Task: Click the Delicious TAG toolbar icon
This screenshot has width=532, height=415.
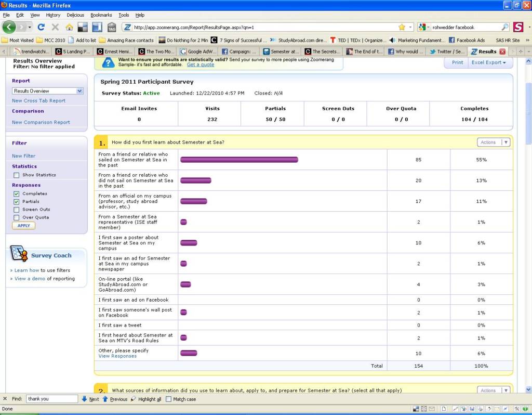Action: click(112, 27)
